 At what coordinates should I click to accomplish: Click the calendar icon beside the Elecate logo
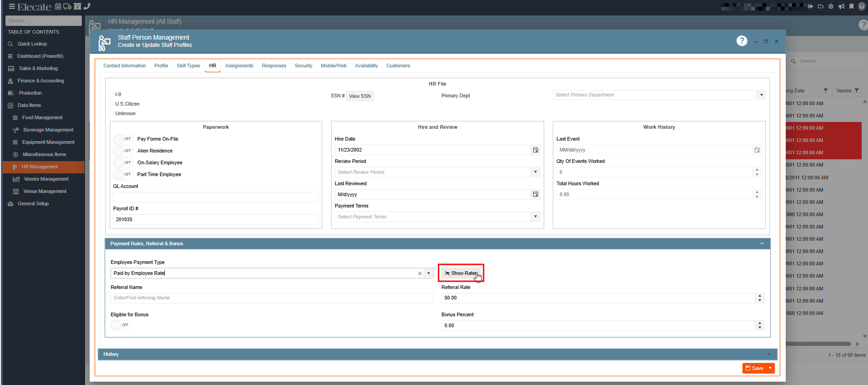(58, 6)
